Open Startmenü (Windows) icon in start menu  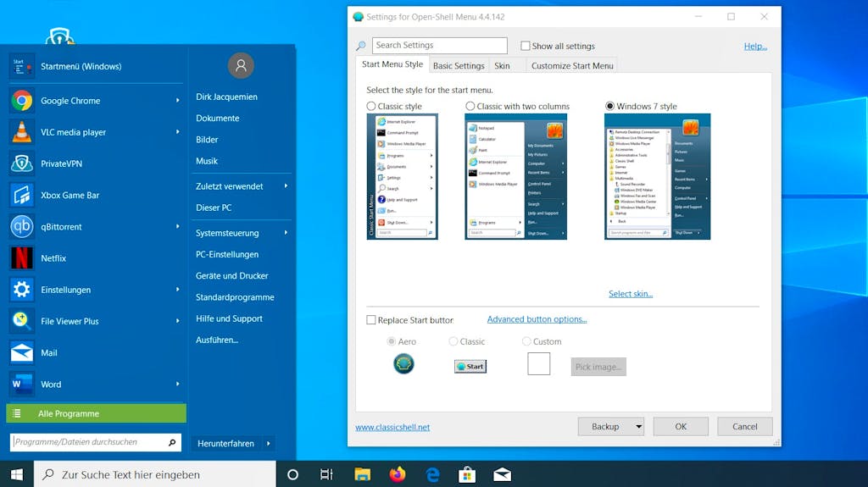(21, 66)
